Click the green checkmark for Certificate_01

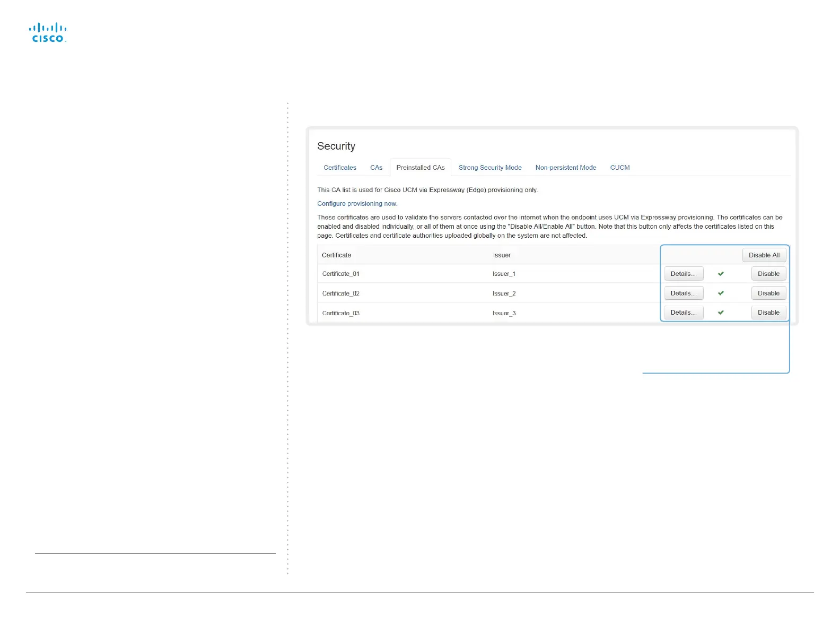pyautogui.click(x=721, y=274)
